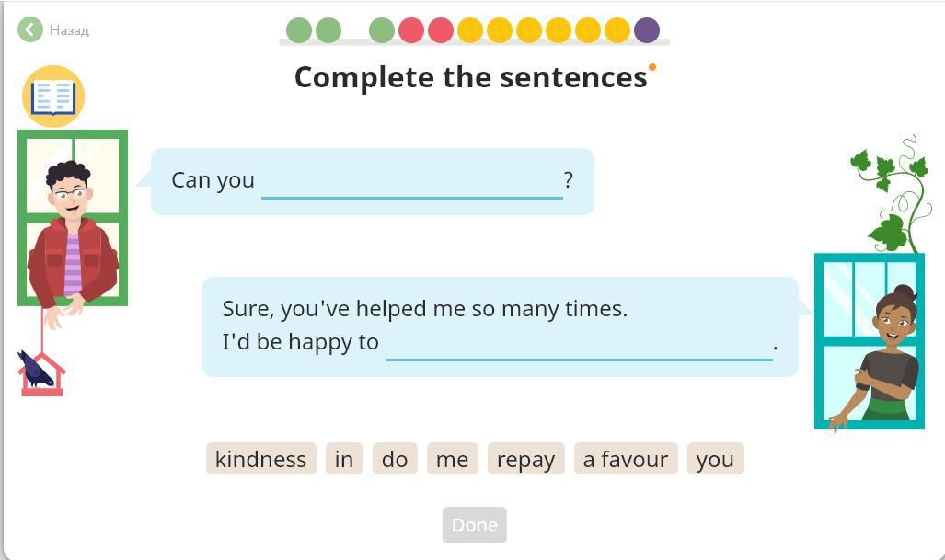Click the blank after "Can you"
945x560 pixels.
411,182
